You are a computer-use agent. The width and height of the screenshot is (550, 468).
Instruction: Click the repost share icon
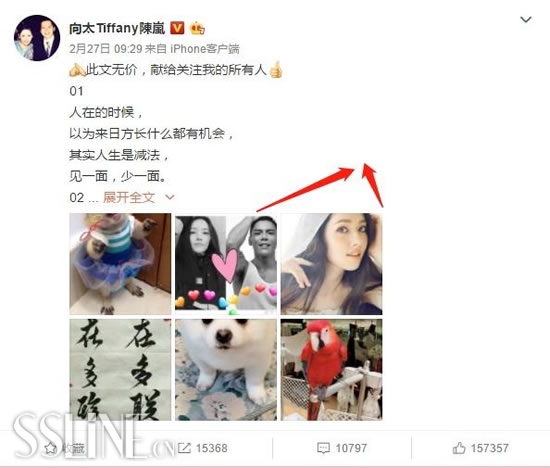click(x=184, y=448)
